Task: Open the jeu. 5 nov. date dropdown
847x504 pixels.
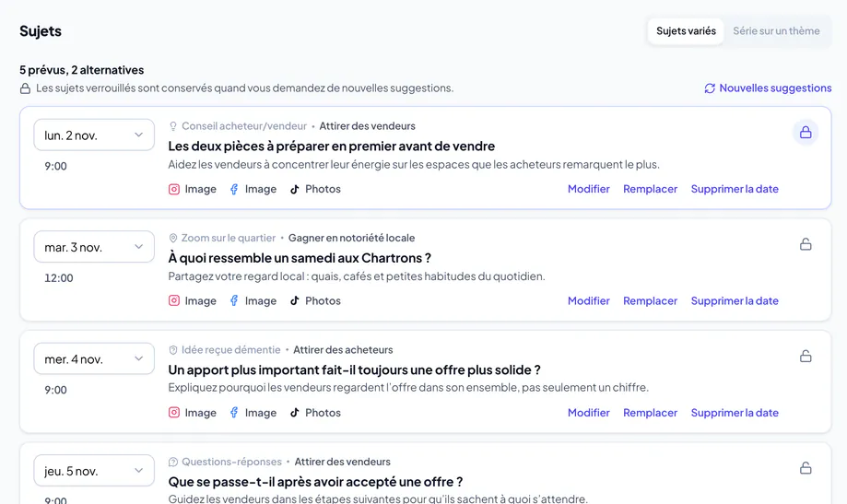Action: click(94, 471)
